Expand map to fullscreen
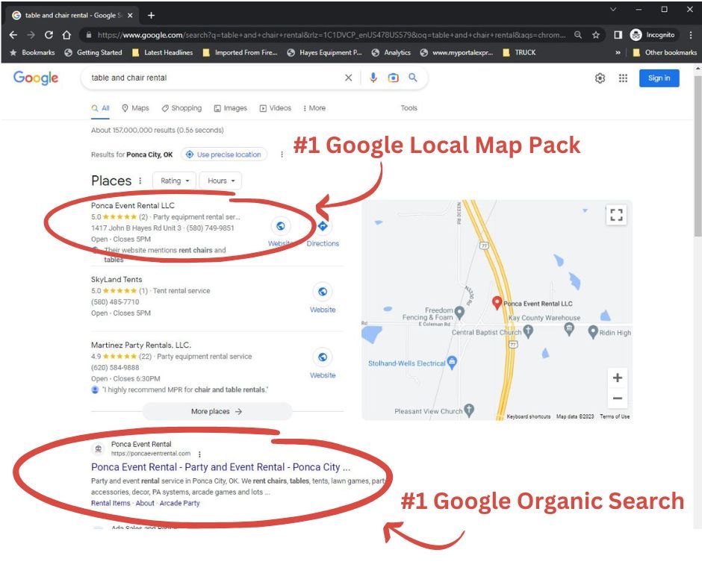This screenshot has width=702, height=588. (616, 215)
